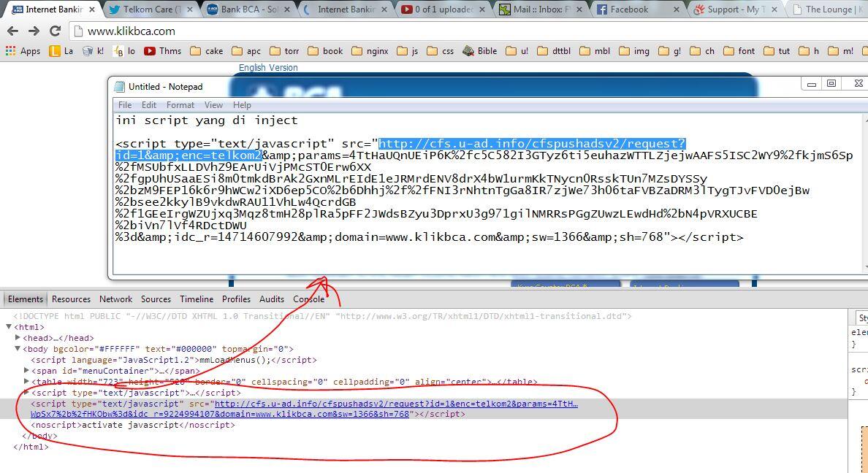Screen dimensions: 868x473
Task: Switch to the Mail Inbox tab
Action: pyautogui.click(x=540, y=9)
